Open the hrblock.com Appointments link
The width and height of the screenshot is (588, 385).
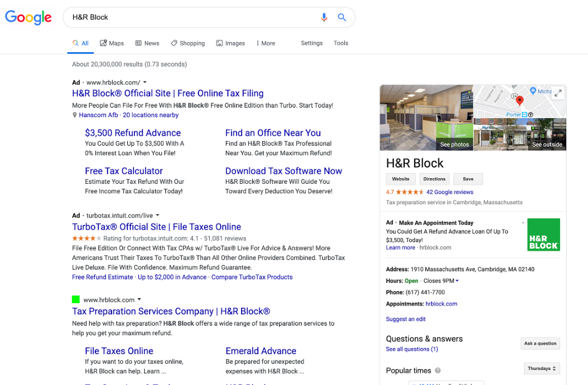441,304
